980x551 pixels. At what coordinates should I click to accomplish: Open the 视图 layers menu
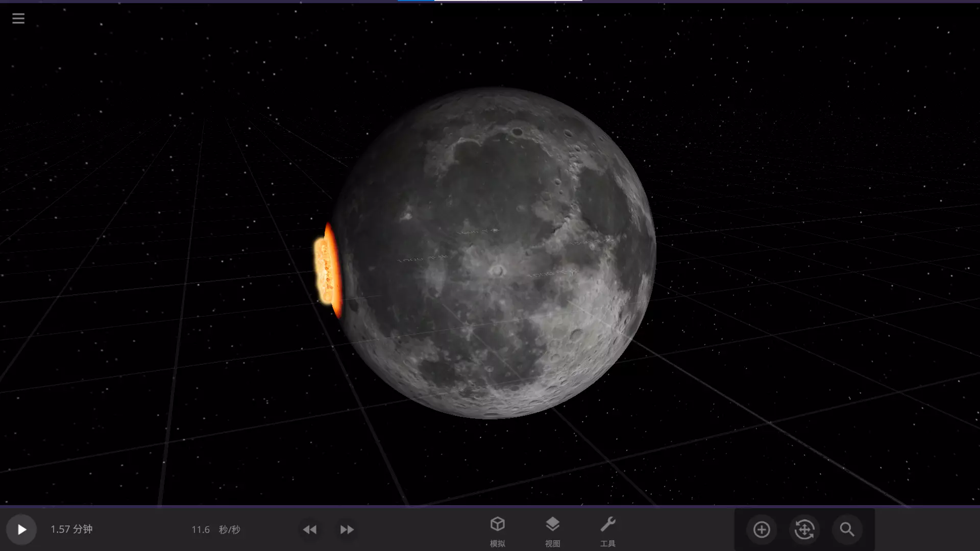click(x=552, y=524)
